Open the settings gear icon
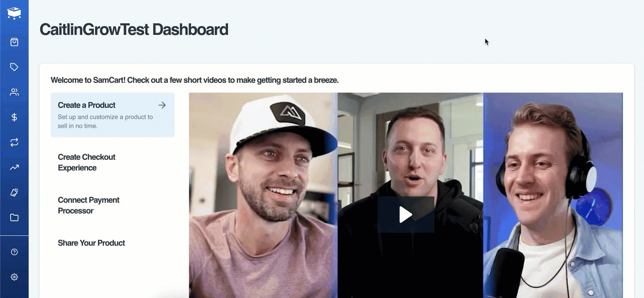 pos(14,277)
